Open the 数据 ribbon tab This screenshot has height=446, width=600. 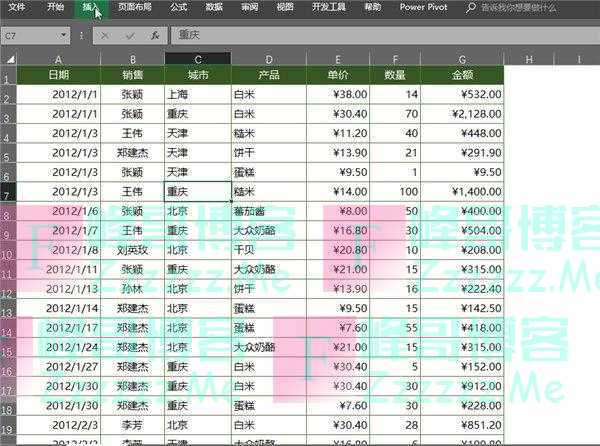pyautogui.click(x=214, y=7)
